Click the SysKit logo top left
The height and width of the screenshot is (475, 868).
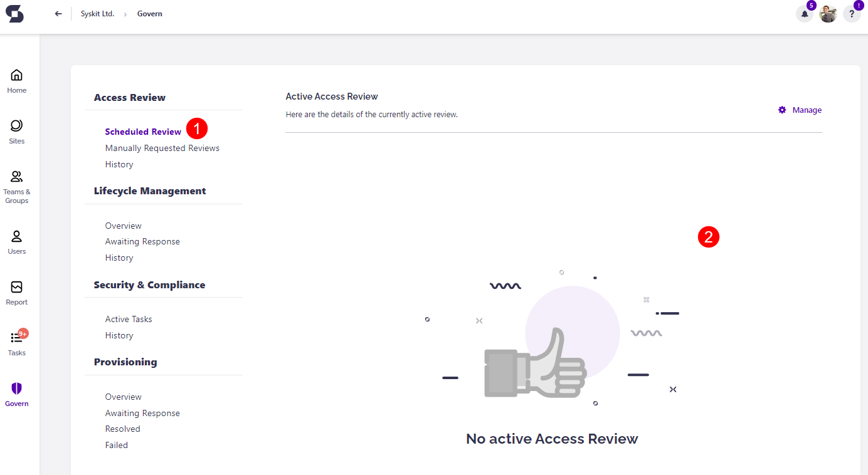coord(15,13)
